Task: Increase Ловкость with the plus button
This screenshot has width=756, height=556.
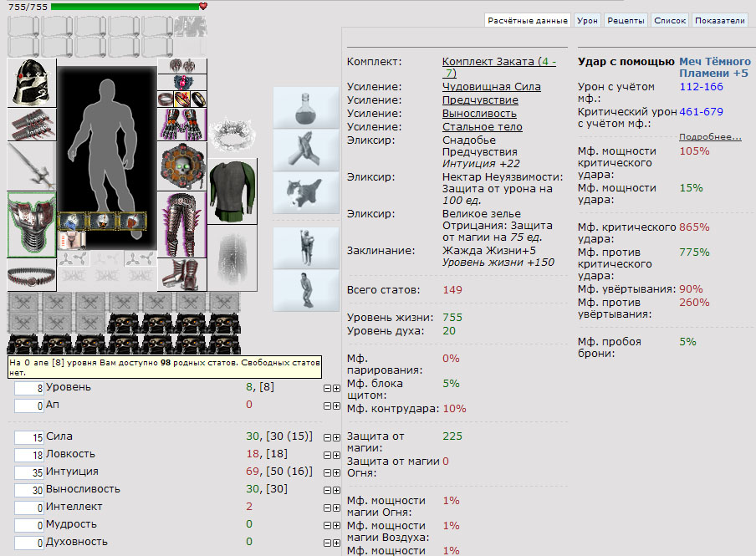Action: [336, 455]
